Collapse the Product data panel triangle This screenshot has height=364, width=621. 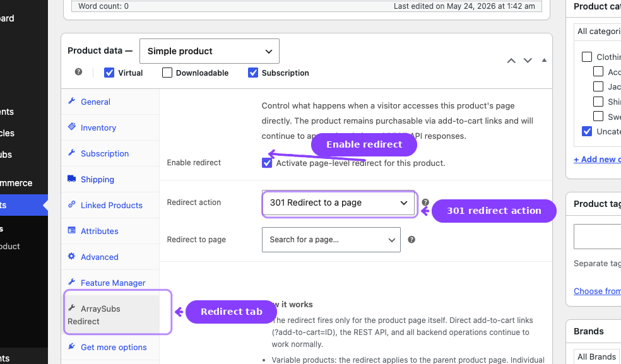click(x=544, y=60)
